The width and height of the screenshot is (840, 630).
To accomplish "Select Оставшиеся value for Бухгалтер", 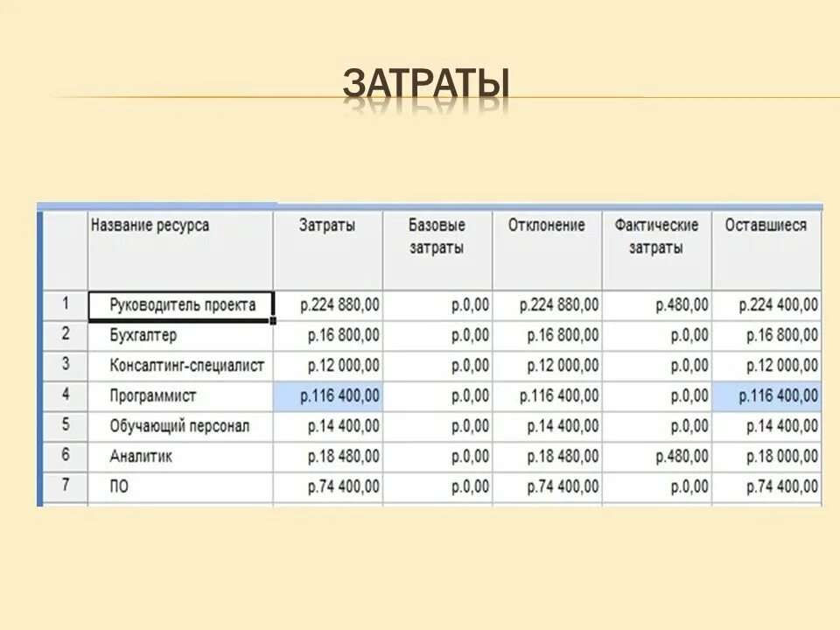I will tap(766, 336).
